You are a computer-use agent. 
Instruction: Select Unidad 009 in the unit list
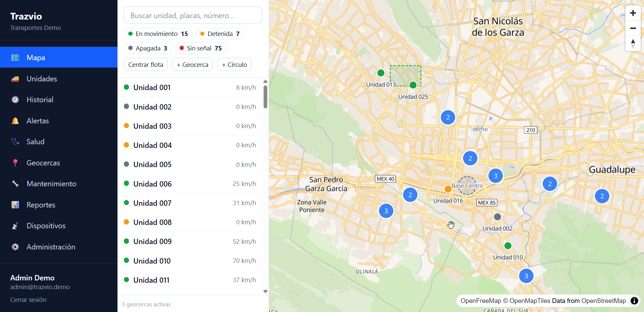point(190,241)
